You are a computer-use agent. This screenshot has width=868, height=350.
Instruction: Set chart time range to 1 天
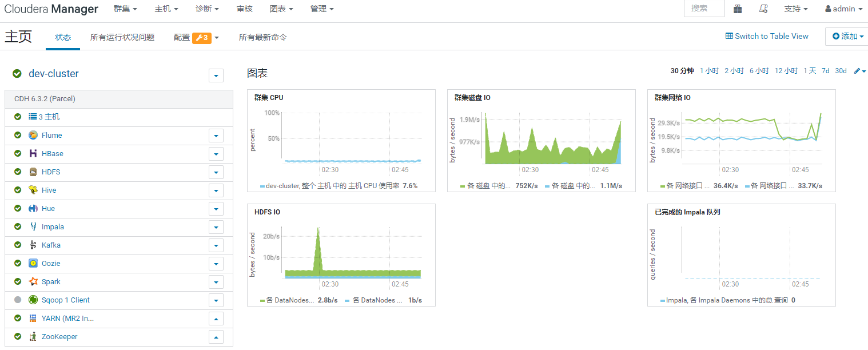(810, 71)
